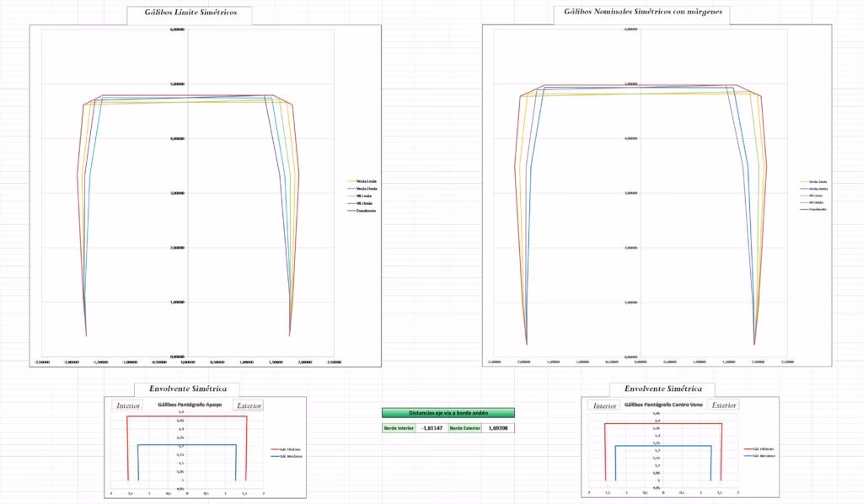Click the 'Gálibos Pantógrafo Centro Vano' chart title
The width and height of the screenshot is (863, 504).
pyautogui.click(x=662, y=405)
